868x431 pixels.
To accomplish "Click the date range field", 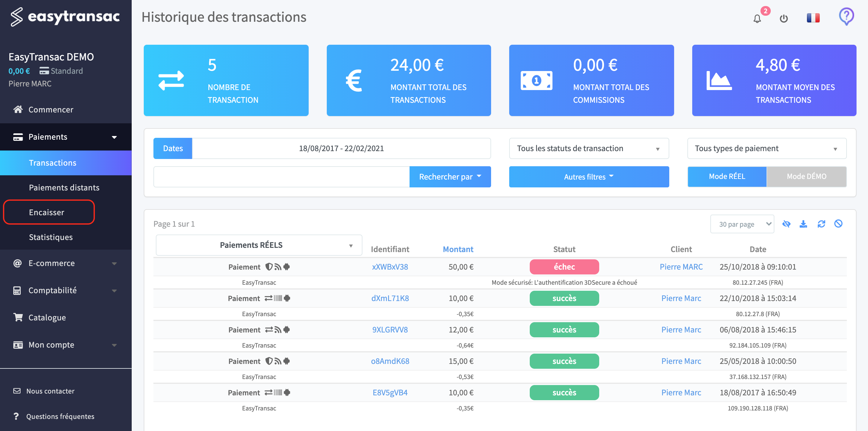I will 341,148.
